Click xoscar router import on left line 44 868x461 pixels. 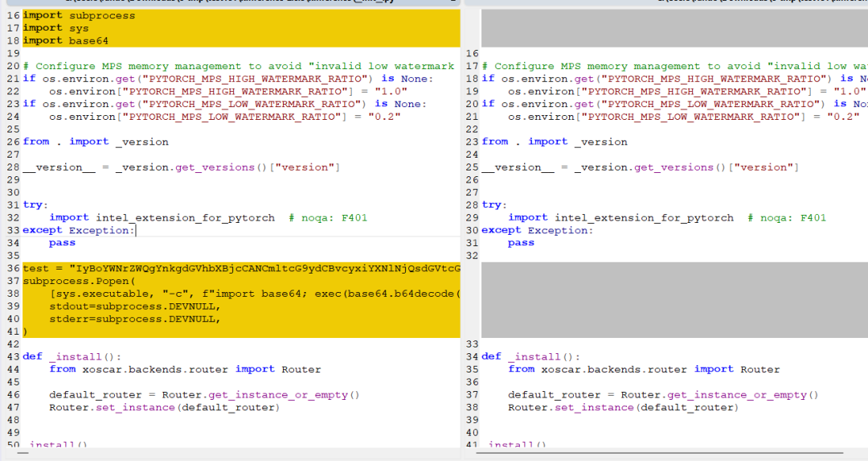[185, 369]
